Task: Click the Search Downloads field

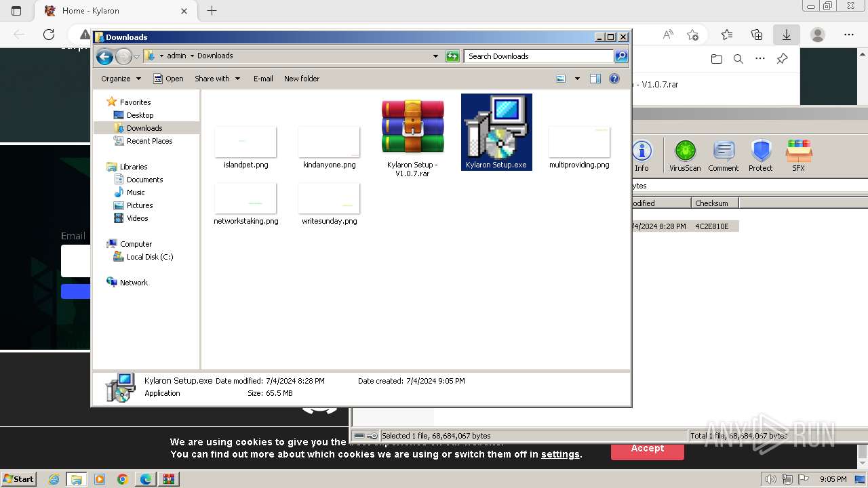Action: click(x=539, y=56)
